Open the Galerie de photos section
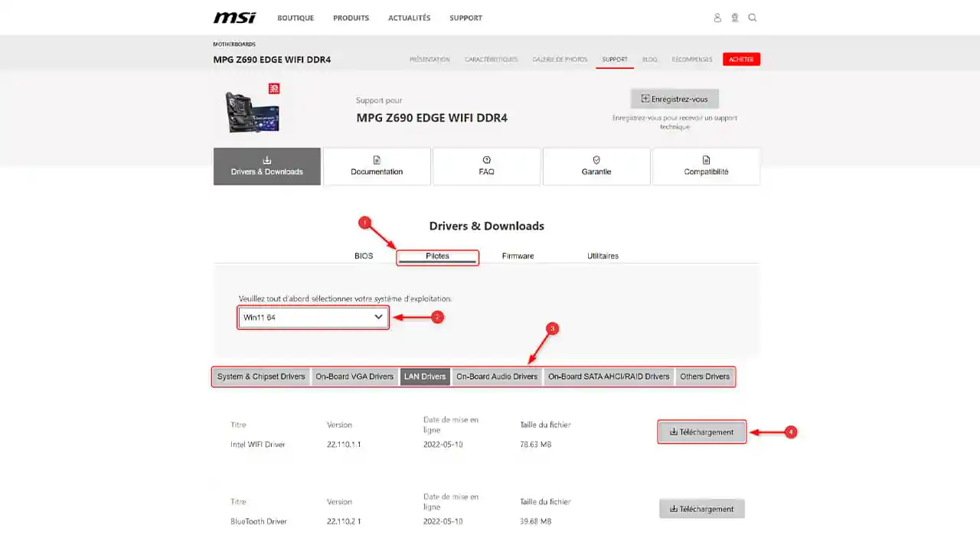The height and width of the screenshot is (551, 980). (560, 59)
